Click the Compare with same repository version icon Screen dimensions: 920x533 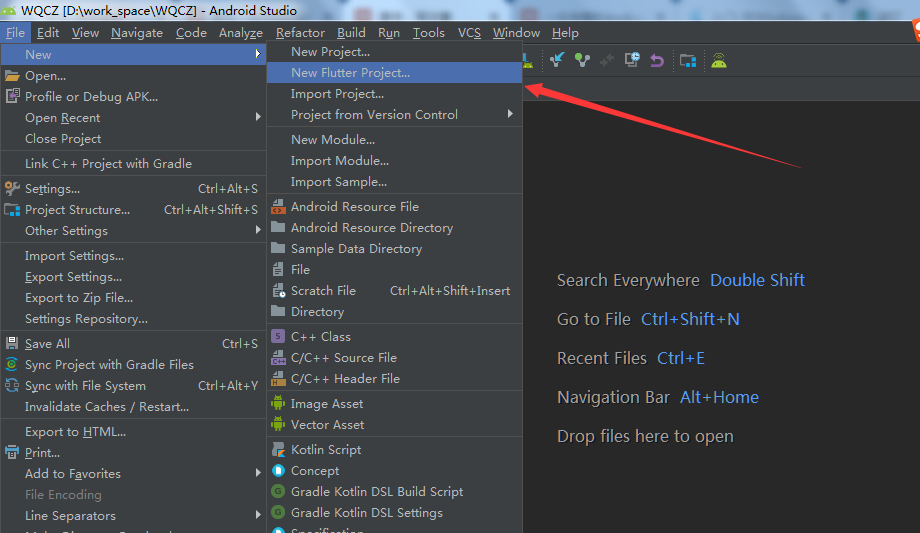[x=607, y=60]
